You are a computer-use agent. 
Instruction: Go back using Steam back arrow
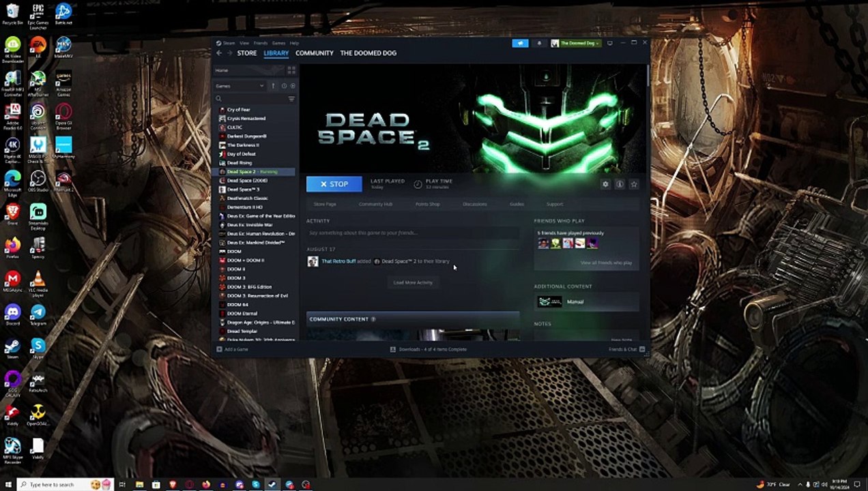pyautogui.click(x=219, y=53)
